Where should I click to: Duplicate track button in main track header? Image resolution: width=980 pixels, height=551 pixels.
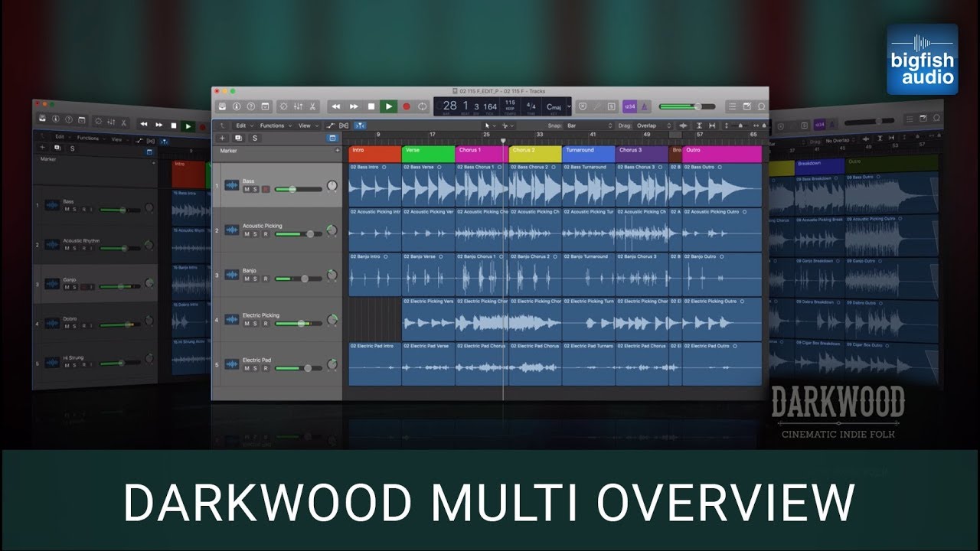tap(238, 138)
